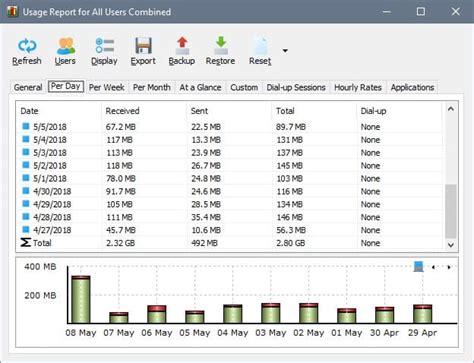Click the 137 MB total value
The image size is (474, 363).
coord(289,153)
